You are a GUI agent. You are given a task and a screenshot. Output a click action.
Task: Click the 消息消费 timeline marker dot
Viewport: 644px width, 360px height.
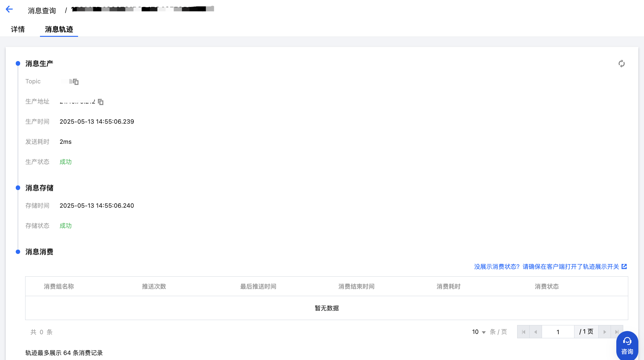[x=18, y=252]
